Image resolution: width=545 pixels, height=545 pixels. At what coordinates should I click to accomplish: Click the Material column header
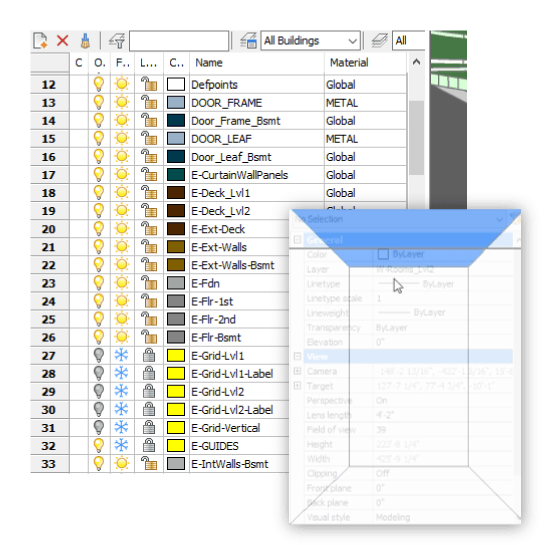pyautogui.click(x=365, y=63)
